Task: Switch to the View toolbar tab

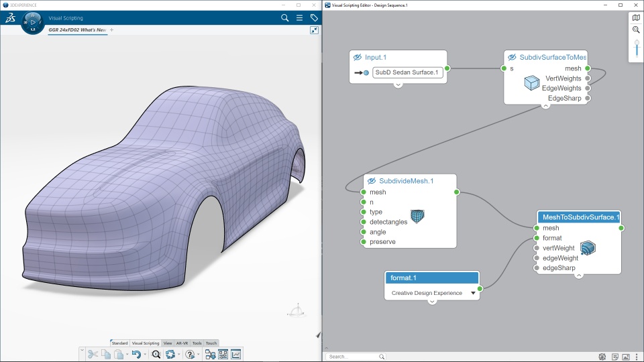Action: coord(168,343)
